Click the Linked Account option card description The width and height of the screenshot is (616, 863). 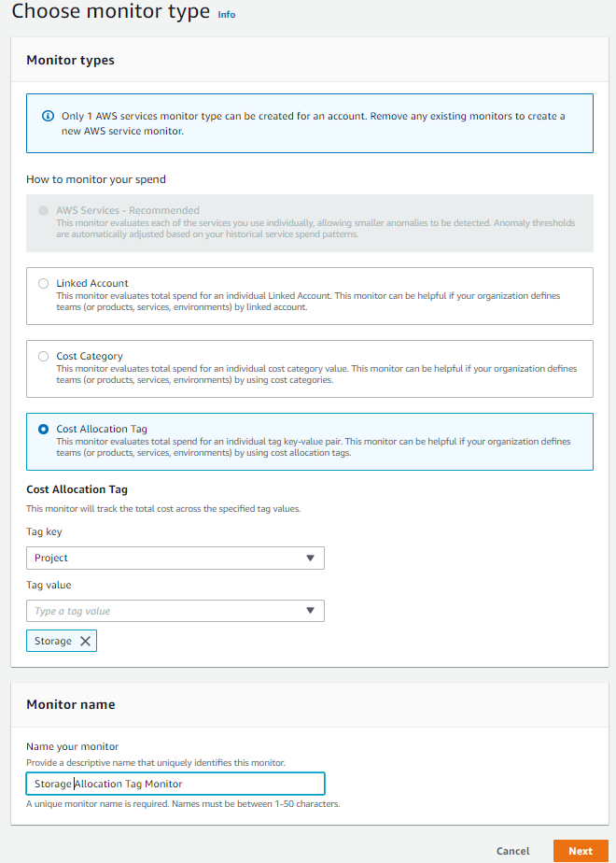point(308,301)
